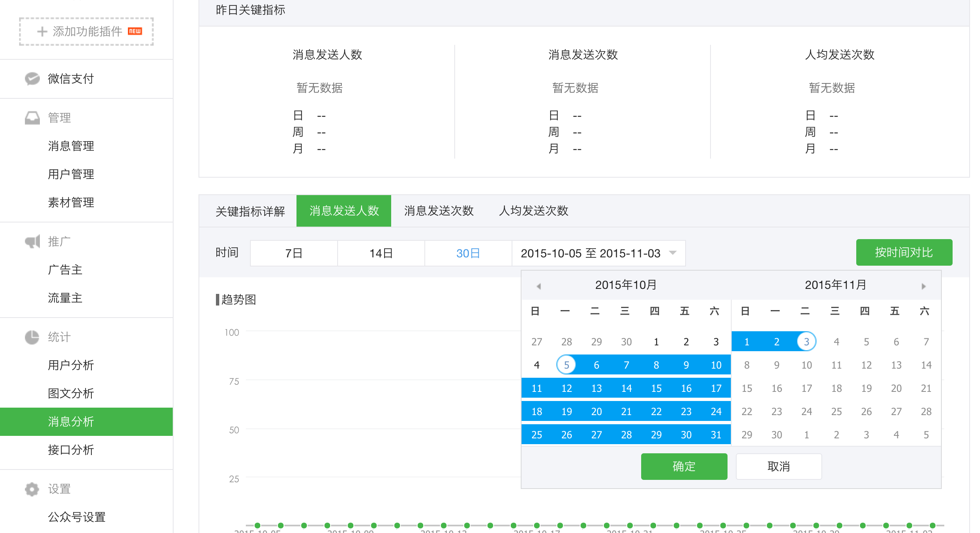980x533 pixels.
Task: Select October 5 start date in calendar
Action: (566, 365)
